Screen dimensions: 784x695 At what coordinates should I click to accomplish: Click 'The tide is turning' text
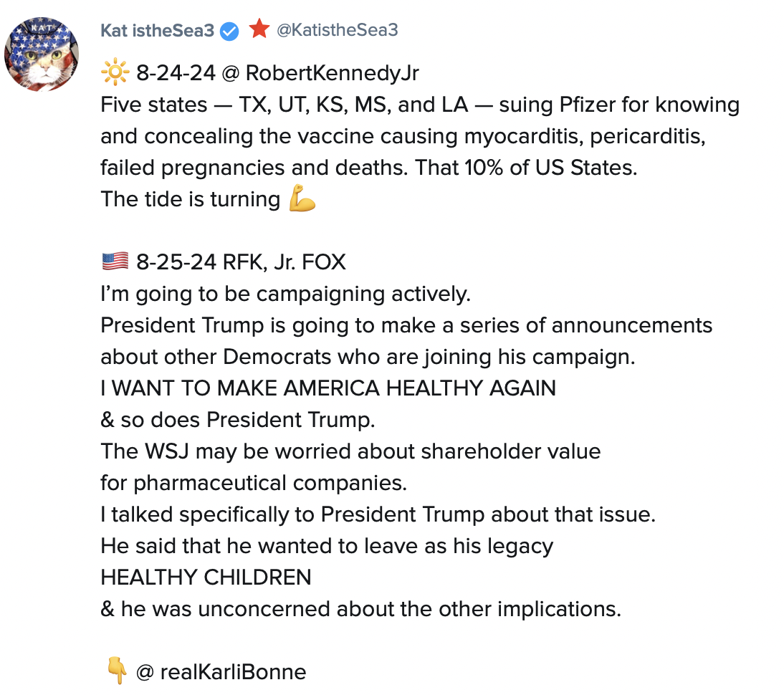[x=191, y=199]
